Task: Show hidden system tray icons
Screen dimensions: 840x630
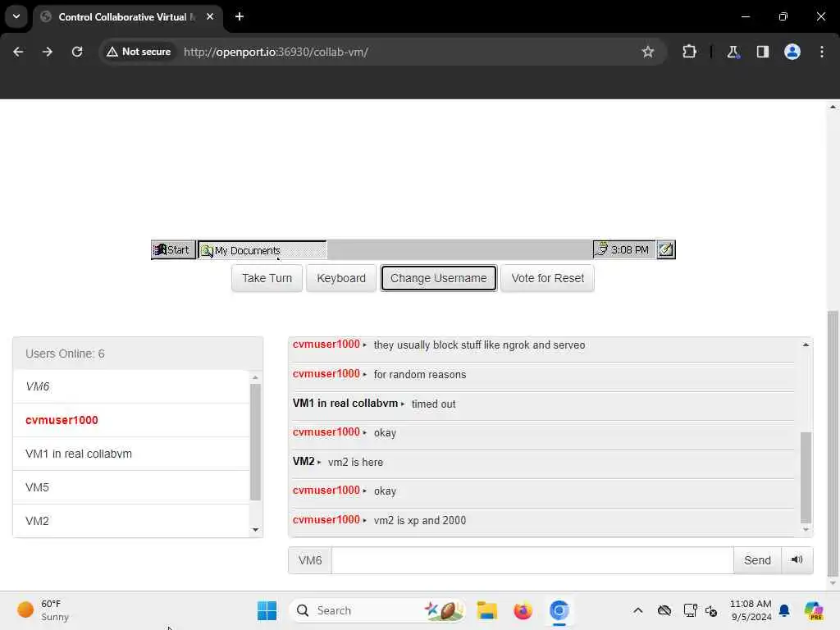Action: pos(637,610)
